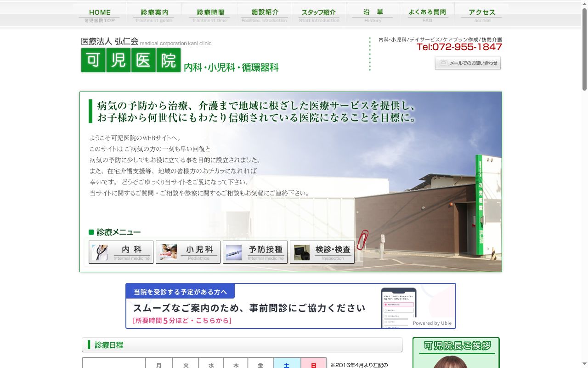Screen dimensions: 588x368
Task: Click the Tel:072-955-1847 phone number
Action: point(459,47)
